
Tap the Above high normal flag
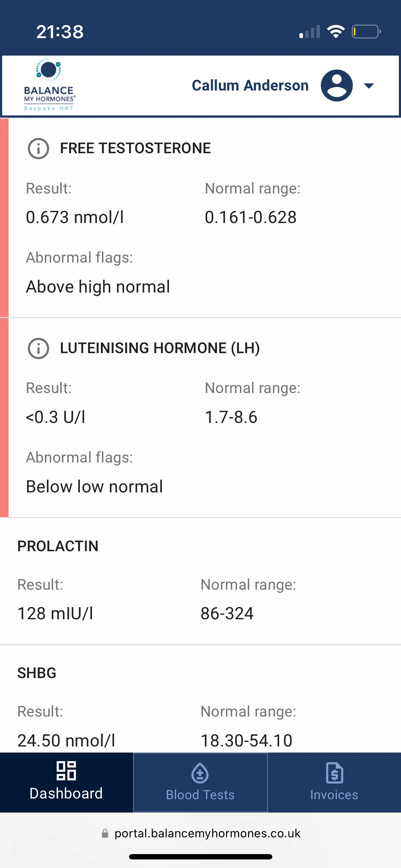click(x=98, y=287)
